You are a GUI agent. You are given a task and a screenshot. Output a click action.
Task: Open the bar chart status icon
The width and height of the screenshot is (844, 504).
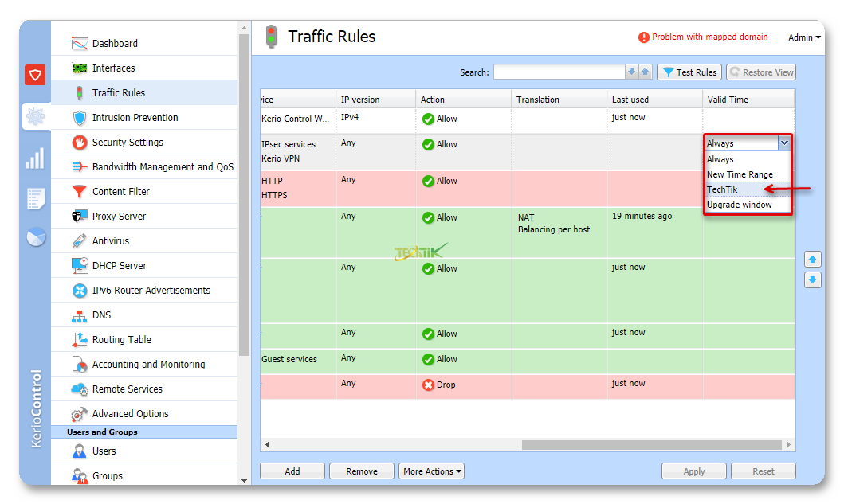pos(35,159)
